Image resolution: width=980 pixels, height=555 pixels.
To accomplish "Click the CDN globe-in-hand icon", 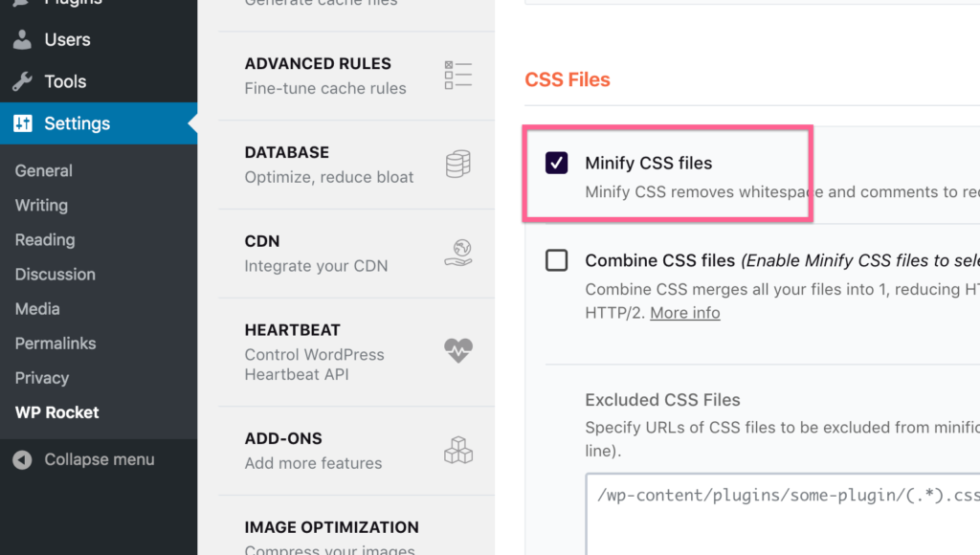I will point(458,253).
